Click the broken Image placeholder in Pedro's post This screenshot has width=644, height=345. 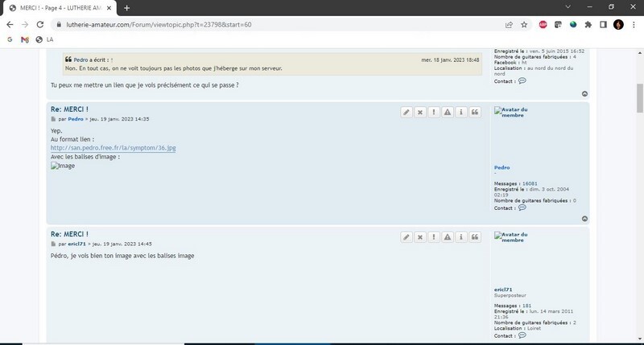[x=63, y=166]
